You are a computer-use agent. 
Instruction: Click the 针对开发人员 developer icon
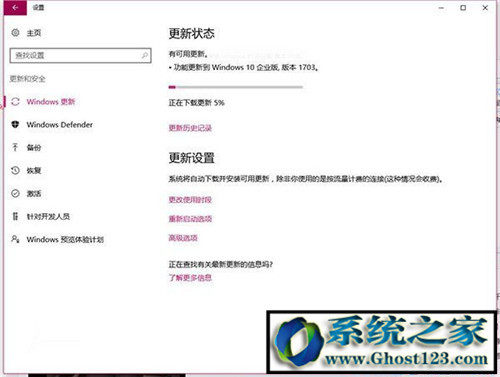(x=15, y=216)
